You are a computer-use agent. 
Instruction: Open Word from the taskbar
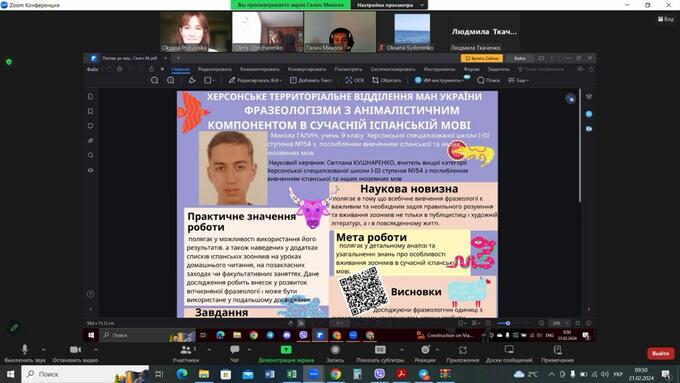(x=269, y=374)
